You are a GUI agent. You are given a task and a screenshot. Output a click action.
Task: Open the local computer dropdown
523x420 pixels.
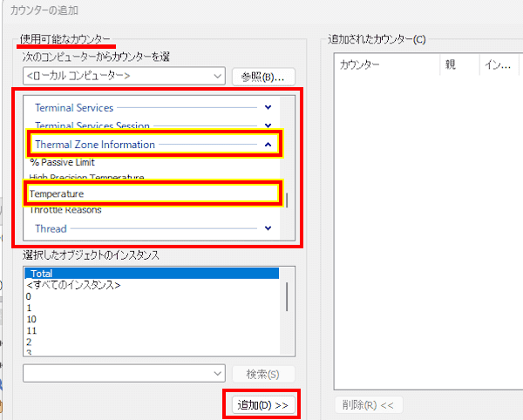[218, 76]
